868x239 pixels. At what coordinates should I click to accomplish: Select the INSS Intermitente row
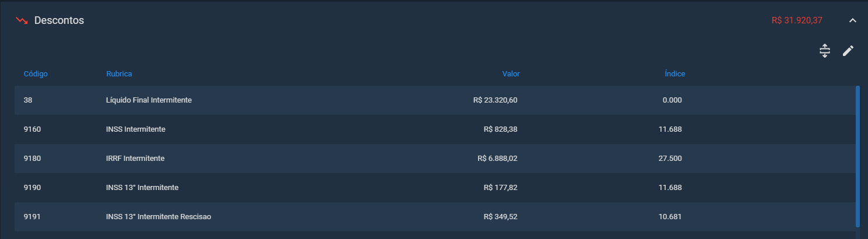(435, 129)
